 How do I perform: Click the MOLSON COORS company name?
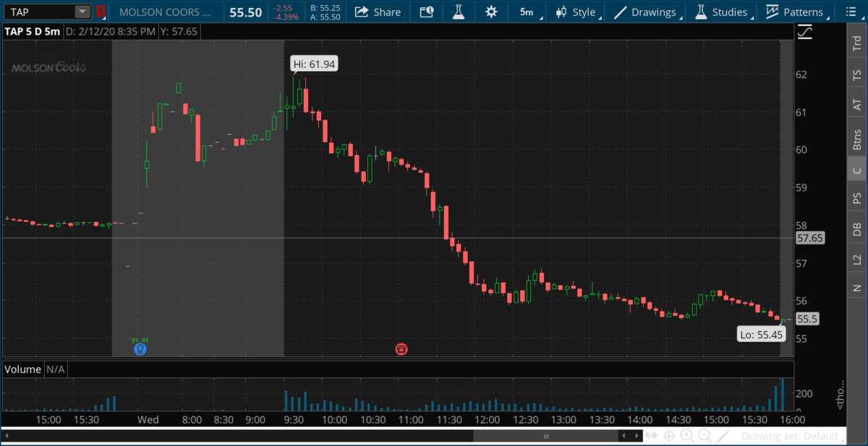(165, 12)
